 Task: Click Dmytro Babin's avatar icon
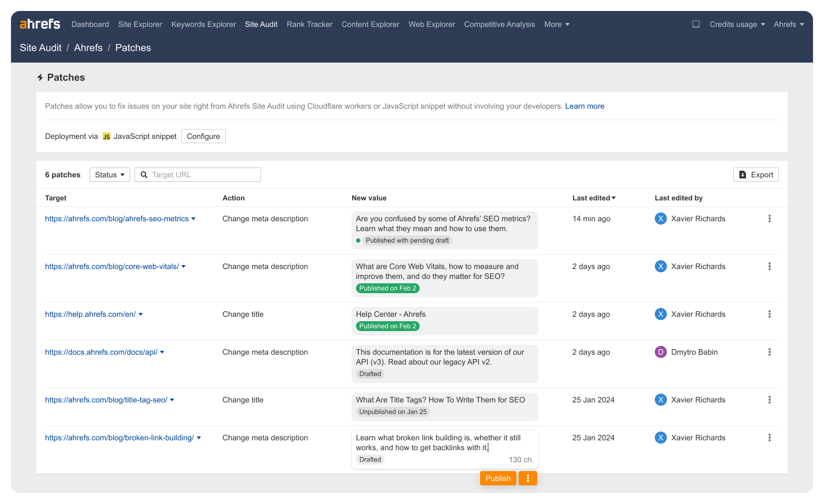point(660,352)
